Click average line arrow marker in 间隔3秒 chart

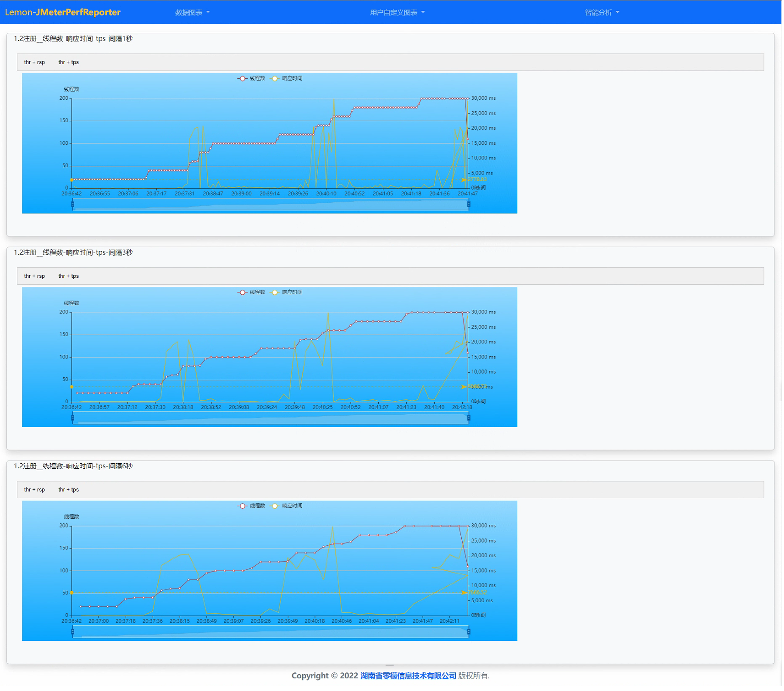point(464,387)
